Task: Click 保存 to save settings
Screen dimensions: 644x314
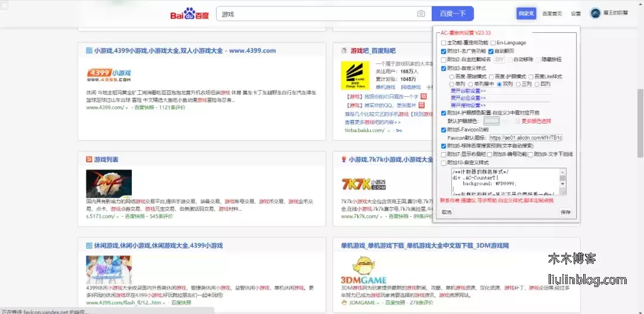Action: coord(565,212)
